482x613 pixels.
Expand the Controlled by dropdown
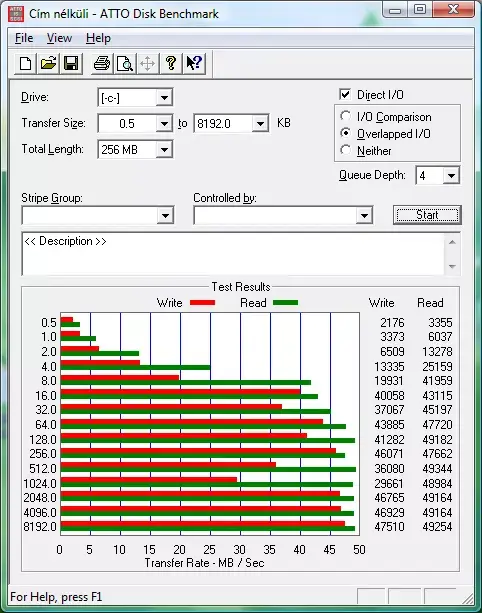tap(364, 215)
